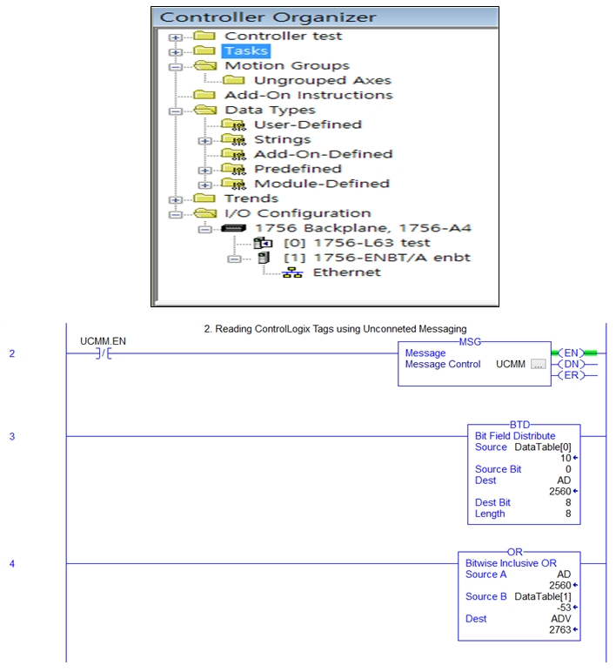Select the Bitwise Inclusive OR instruction title
The image size is (616, 672).
[x=511, y=563]
